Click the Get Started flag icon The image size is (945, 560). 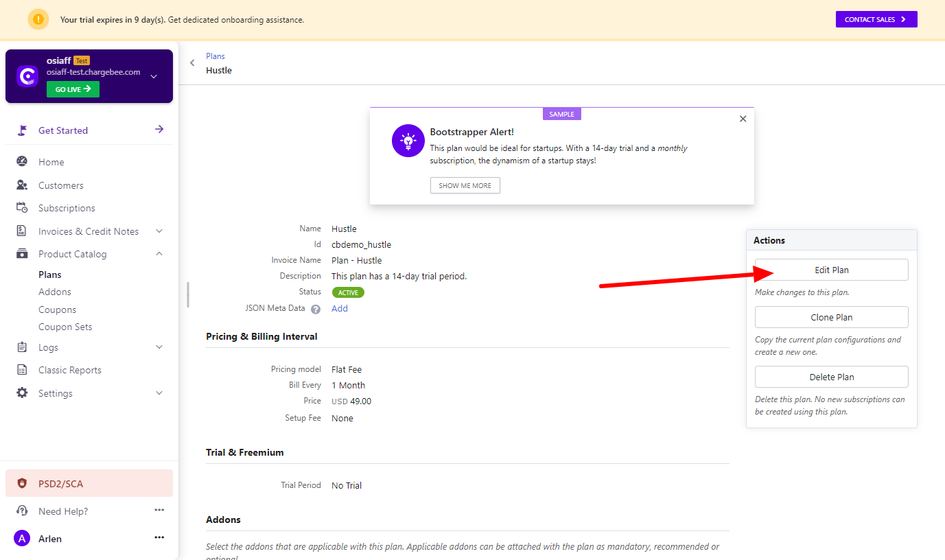coord(22,130)
